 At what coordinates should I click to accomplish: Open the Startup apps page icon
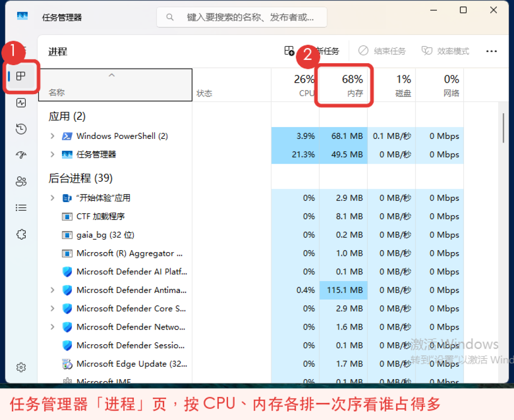(x=21, y=155)
